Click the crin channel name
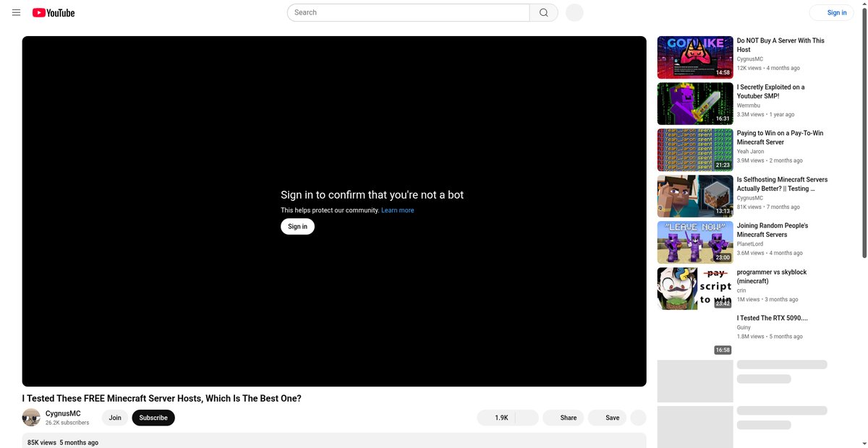The height and width of the screenshot is (448, 868). (741, 290)
